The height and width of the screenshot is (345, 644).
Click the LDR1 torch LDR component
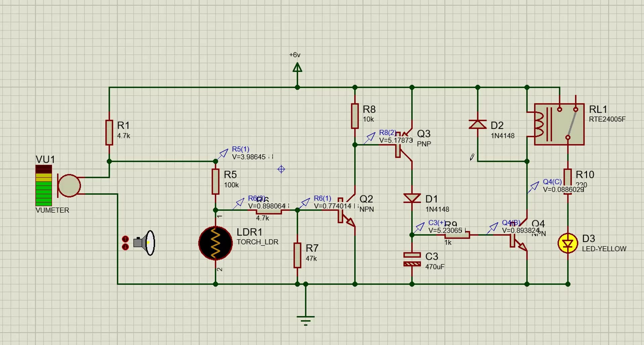click(215, 243)
